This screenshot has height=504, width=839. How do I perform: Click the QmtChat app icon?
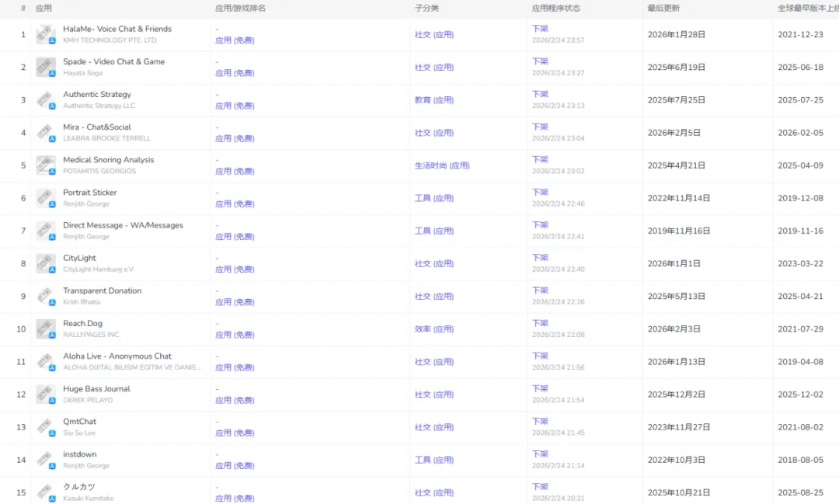point(46,427)
